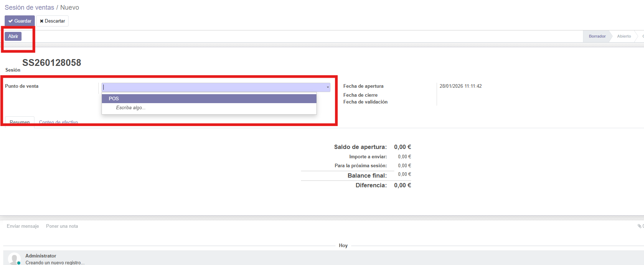Click the Administrator avatar picture
Screen dimensions: 644x265
pos(14,259)
